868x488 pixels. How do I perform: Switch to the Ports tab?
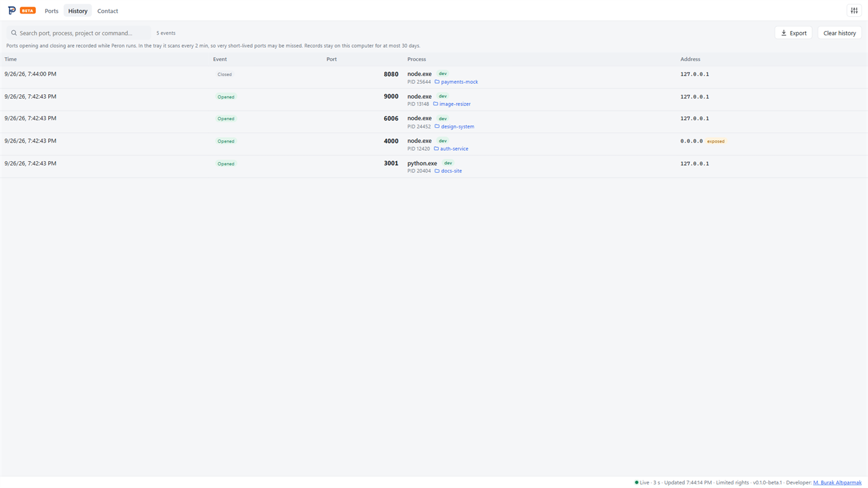[51, 11]
